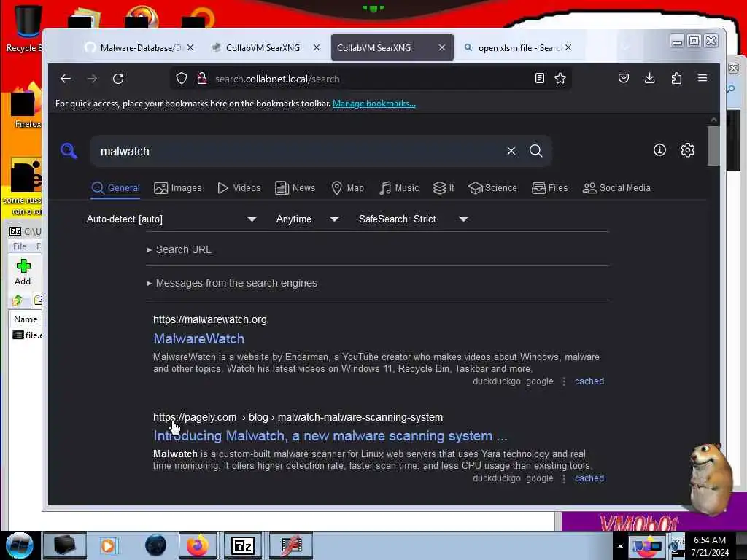Toggle reader view icon in address bar

click(539, 79)
